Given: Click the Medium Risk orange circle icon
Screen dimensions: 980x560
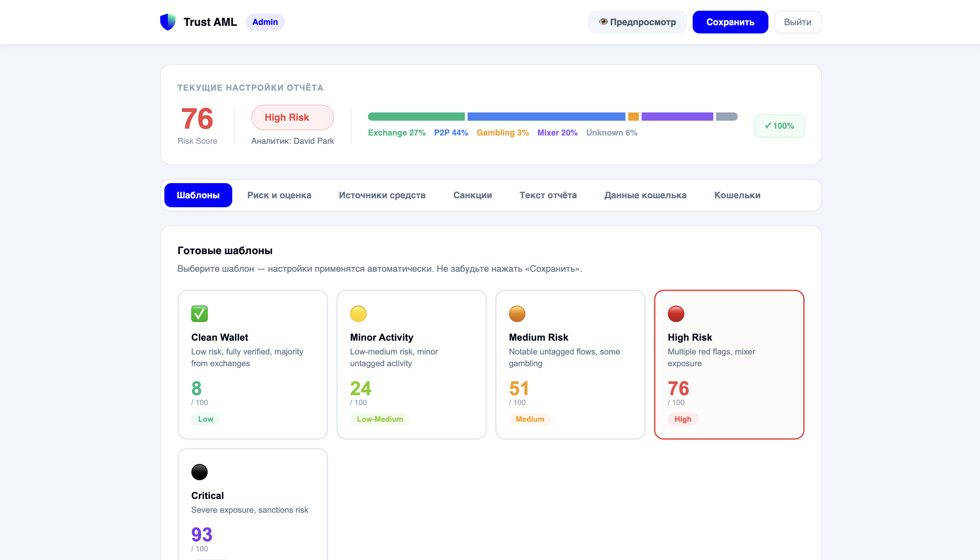Looking at the screenshot, I should [x=517, y=313].
